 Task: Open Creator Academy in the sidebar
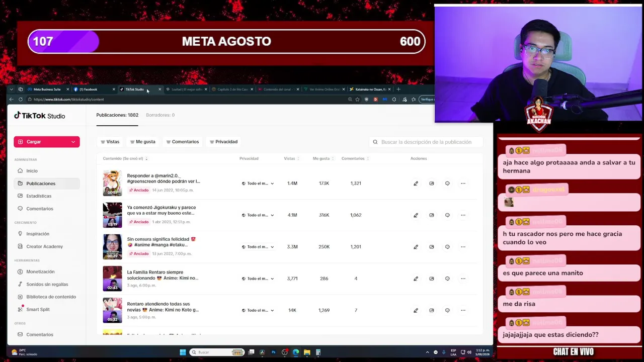tap(46, 246)
